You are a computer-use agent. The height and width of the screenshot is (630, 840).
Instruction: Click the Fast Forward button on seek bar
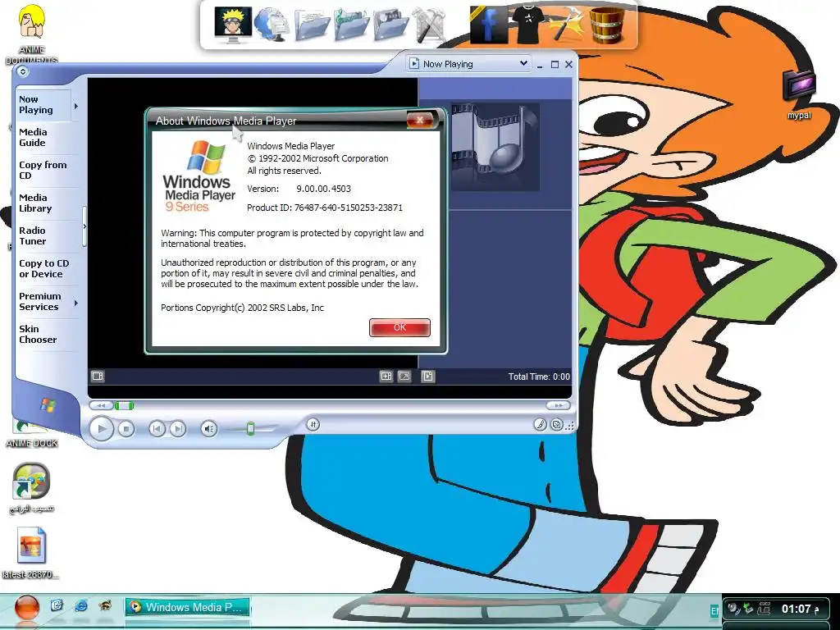[x=558, y=405]
